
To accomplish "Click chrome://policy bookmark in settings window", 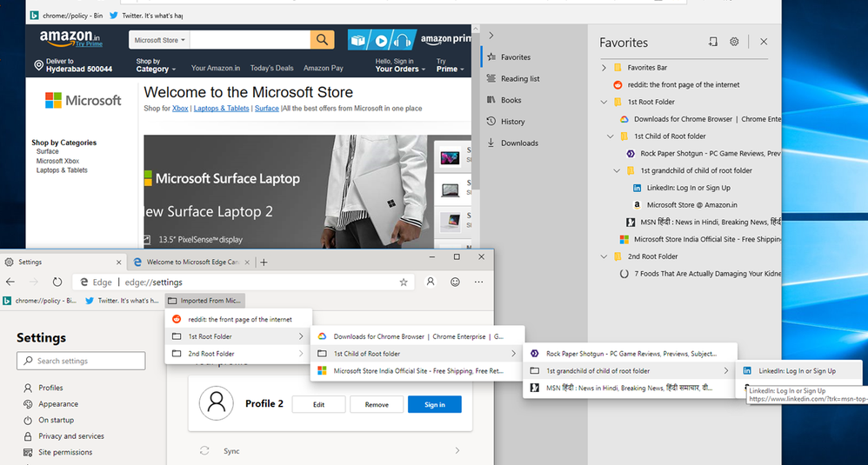I will (40, 301).
